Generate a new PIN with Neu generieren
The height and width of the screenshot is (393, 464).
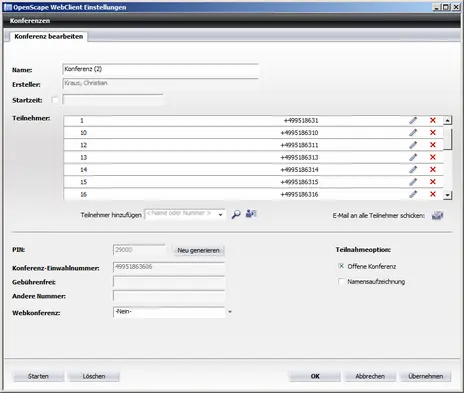pos(199,250)
